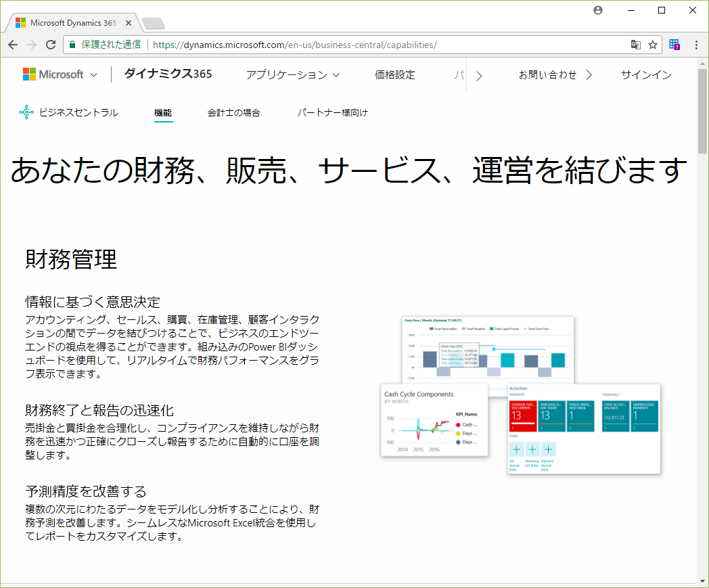709x588 pixels.
Task: Open the translate page icon in address bar
Action: tap(636, 45)
